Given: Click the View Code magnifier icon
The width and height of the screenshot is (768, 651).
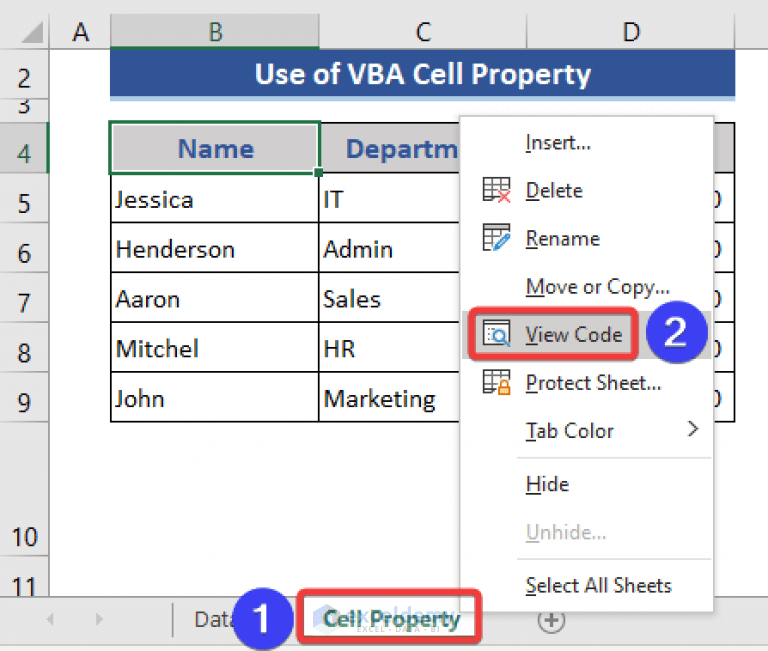Looking at the screenshot, I should coord(496,334).
